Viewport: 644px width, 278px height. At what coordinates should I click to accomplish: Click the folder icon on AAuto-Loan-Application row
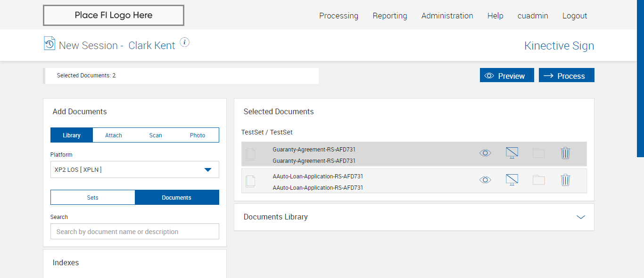pos(538,180)
